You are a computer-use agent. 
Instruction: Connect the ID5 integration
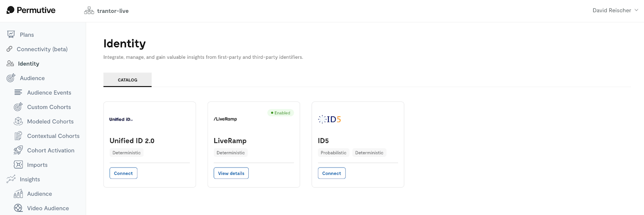[332, 173]
